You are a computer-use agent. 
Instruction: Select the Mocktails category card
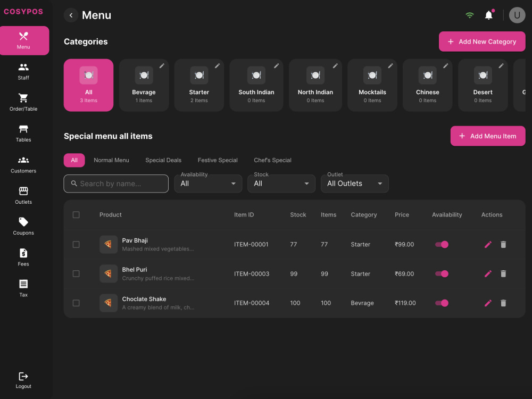pyautogui.click(x=372, y=85)
